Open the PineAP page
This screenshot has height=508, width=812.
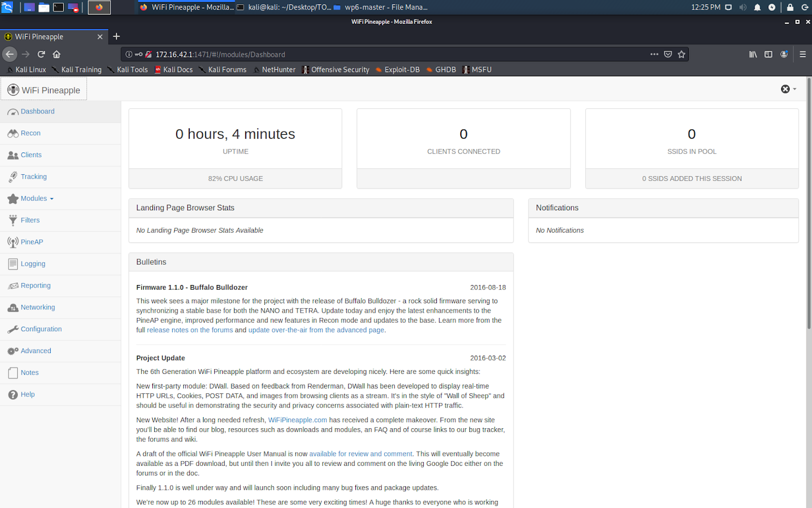tap(60, 242)
